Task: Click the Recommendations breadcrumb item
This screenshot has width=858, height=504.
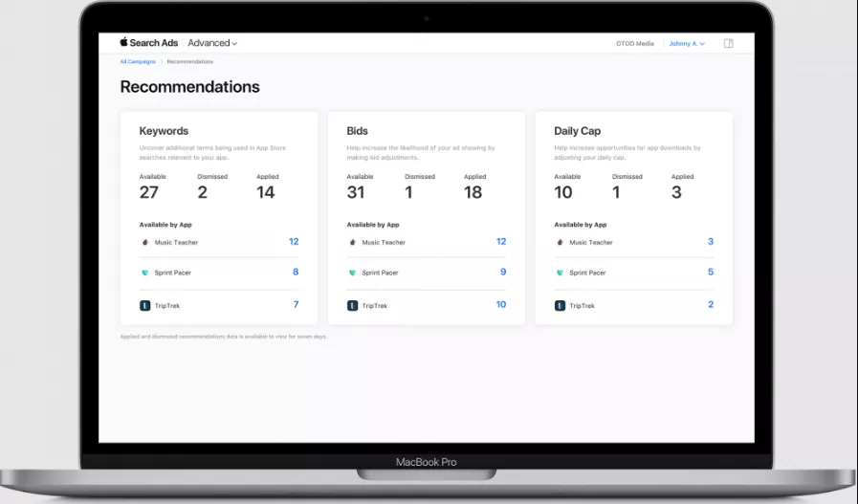Action: 190,62
